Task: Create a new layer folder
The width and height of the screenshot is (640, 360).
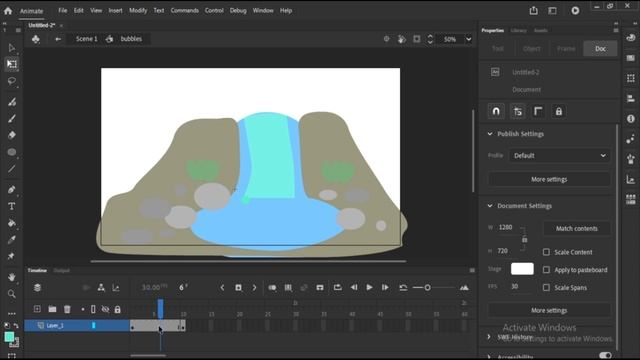Action: (x=52, y=309)
